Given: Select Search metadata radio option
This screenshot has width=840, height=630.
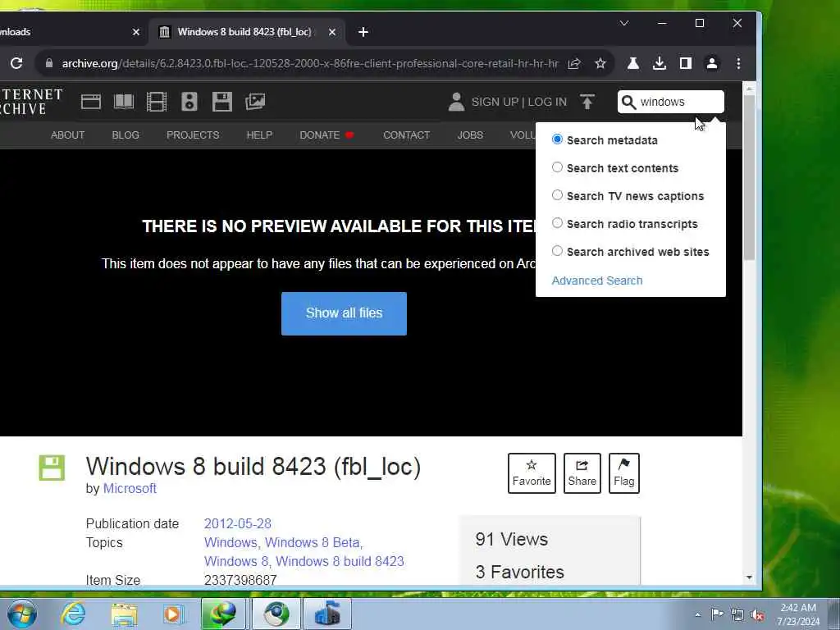Looking at the screenshot, I should click(557, 139).
